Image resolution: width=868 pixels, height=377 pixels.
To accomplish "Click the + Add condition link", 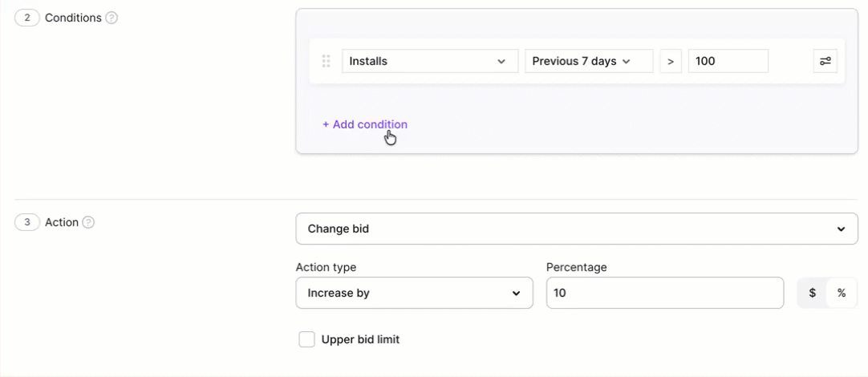I will [x=365, y=124].
